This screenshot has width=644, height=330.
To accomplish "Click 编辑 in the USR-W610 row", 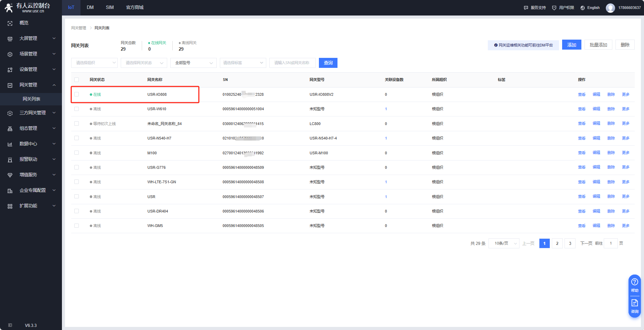I will coord(597,109).
